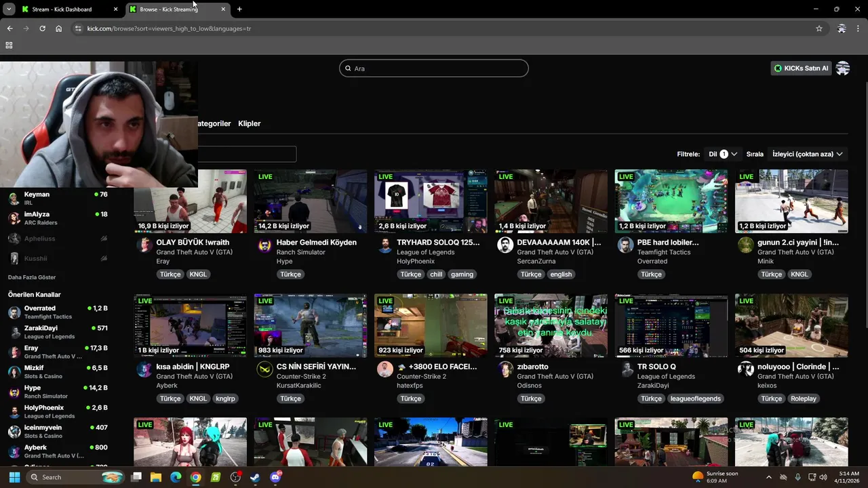Reload the Kick browse page
The width and height of the screenshot is (868, 488).
tap(42, 28)
